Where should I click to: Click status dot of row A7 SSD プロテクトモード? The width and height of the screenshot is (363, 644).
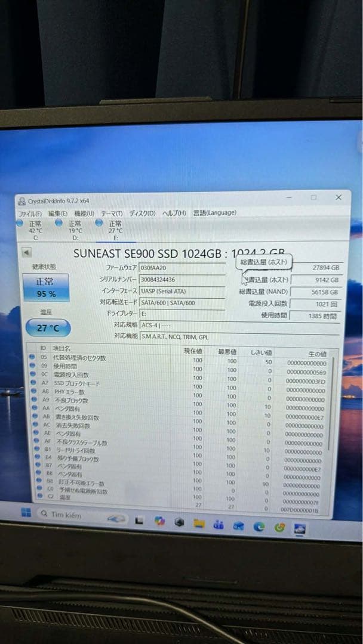click(x=32, y=383)
